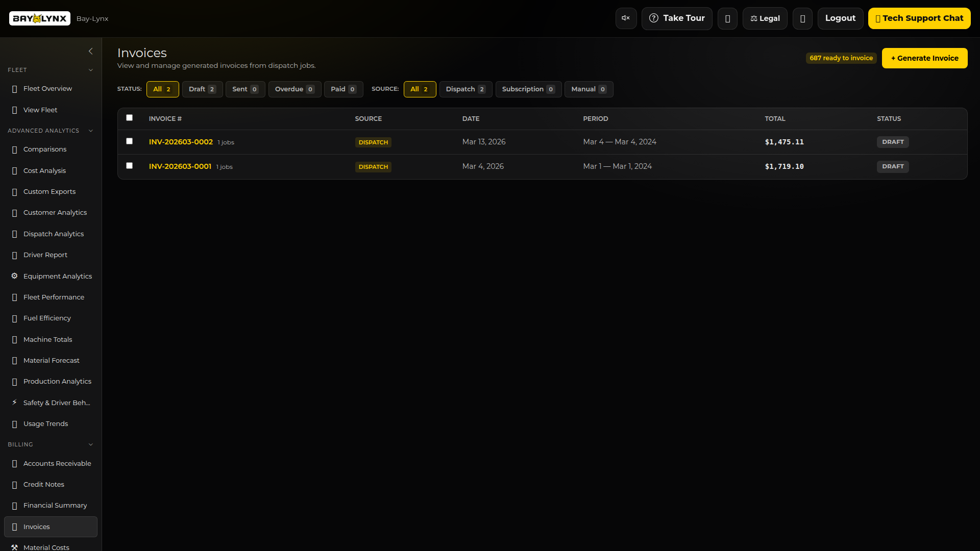
Task: Open Invoices in the sidebar
Action: (x=51, y=527)
